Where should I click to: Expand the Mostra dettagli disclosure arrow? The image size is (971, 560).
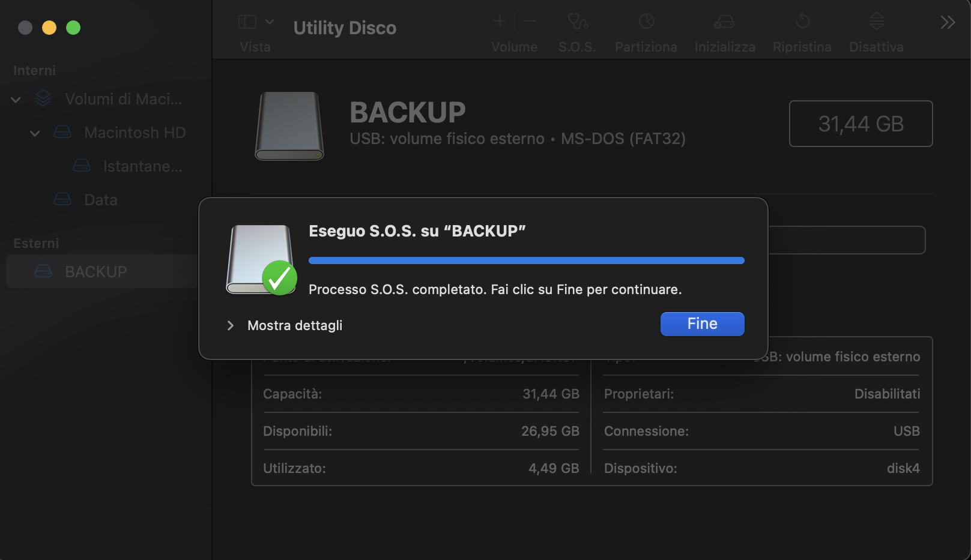(x=231, y=325)
